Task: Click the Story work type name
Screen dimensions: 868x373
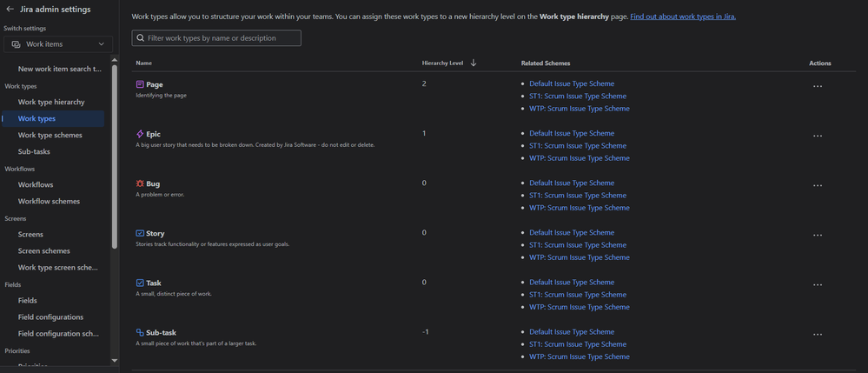Action: tap(155, 233)
